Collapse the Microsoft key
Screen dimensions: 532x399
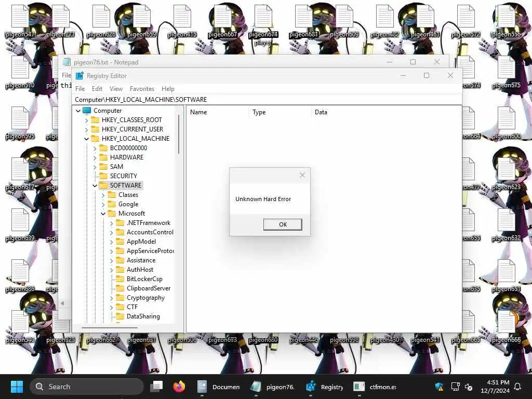tap(103, 214)
